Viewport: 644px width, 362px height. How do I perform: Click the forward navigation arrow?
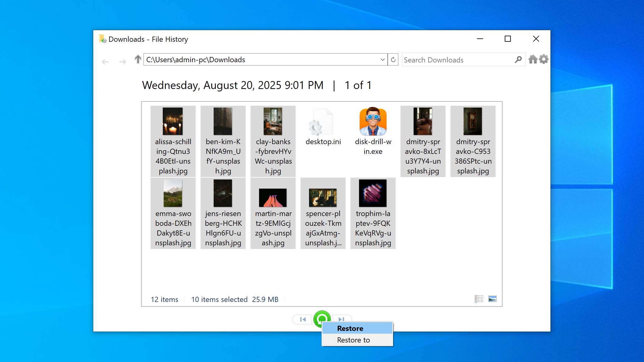pos(123,62)
